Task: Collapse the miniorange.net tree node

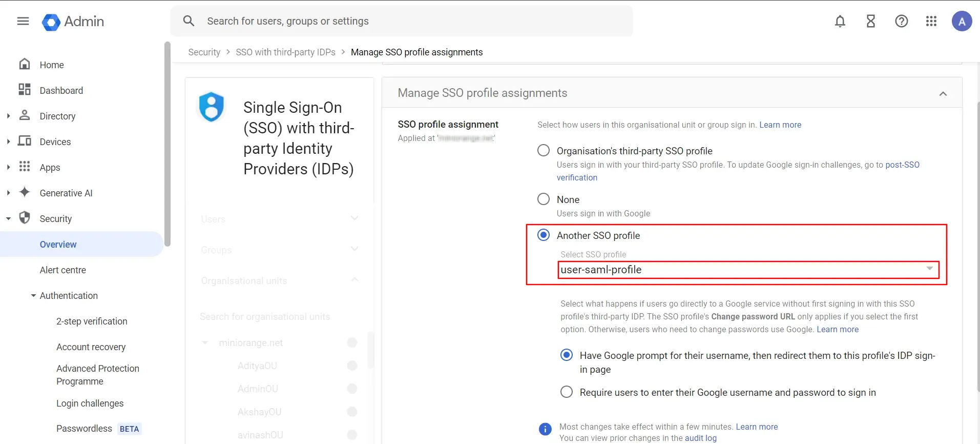Action: pos(205,342)
